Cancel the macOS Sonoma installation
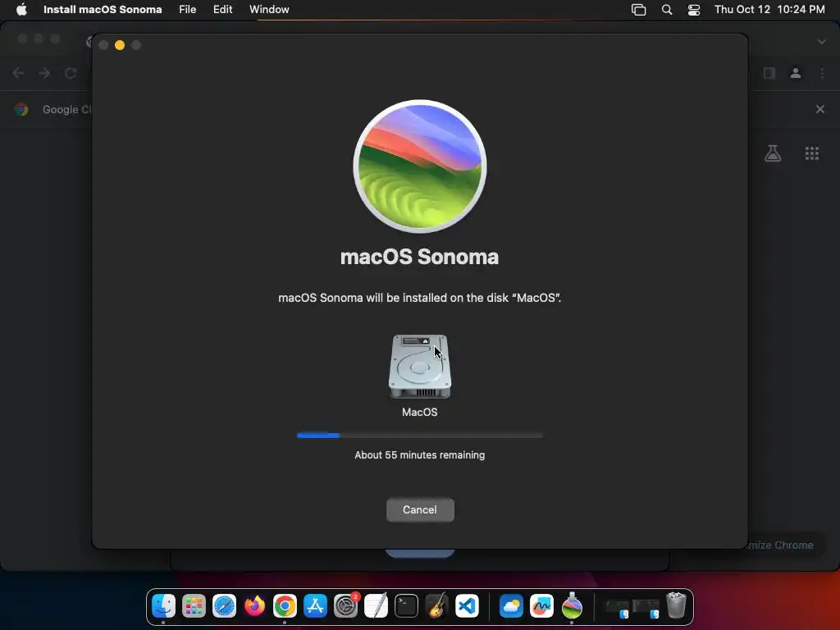This screenshot has height=630, width=840. point(420,509)
